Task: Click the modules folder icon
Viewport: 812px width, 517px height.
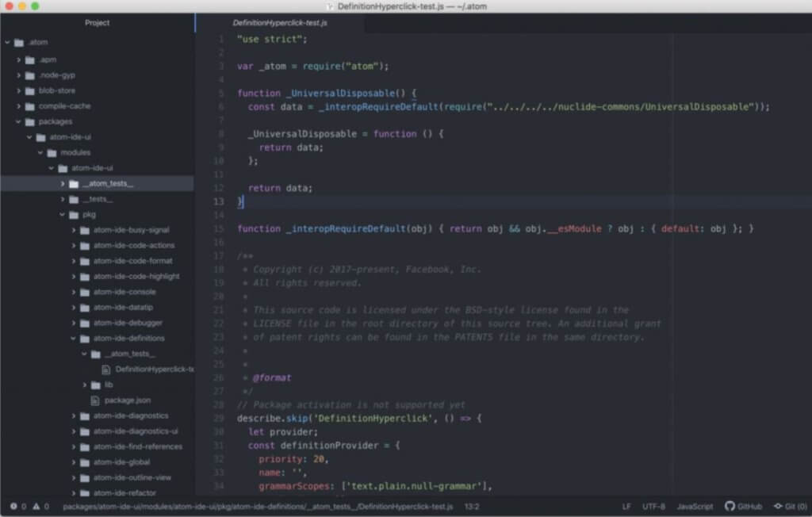Action: [x=52, y=153]
